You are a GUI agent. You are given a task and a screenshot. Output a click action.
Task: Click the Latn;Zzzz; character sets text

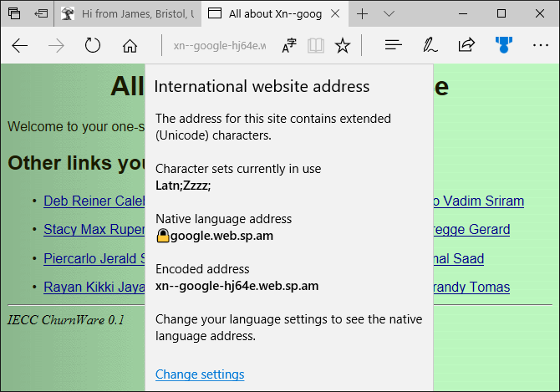click(x=183, y=186)
